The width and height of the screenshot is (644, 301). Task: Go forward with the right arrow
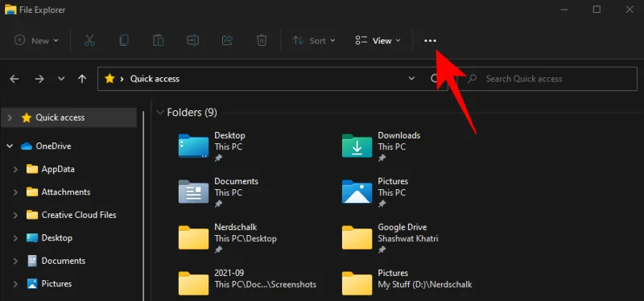point(39,79)
